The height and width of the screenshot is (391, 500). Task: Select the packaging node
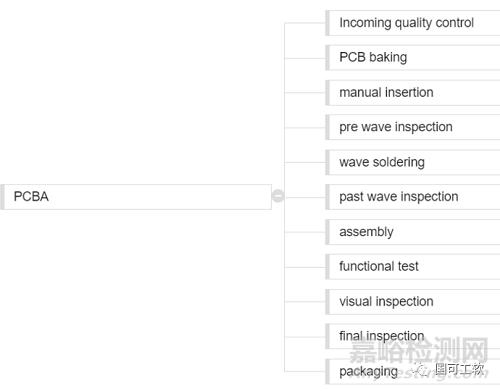click(x=413, y=371)
